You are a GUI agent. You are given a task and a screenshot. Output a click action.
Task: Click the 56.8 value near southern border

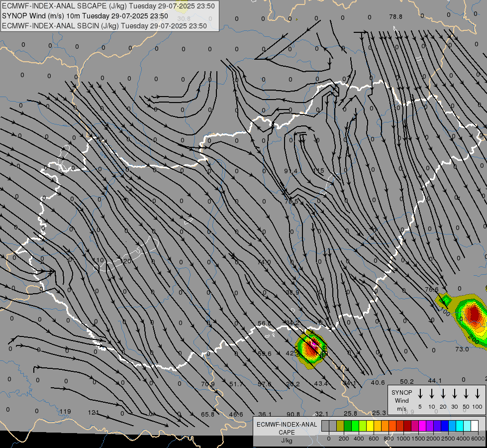coord(264,324)
